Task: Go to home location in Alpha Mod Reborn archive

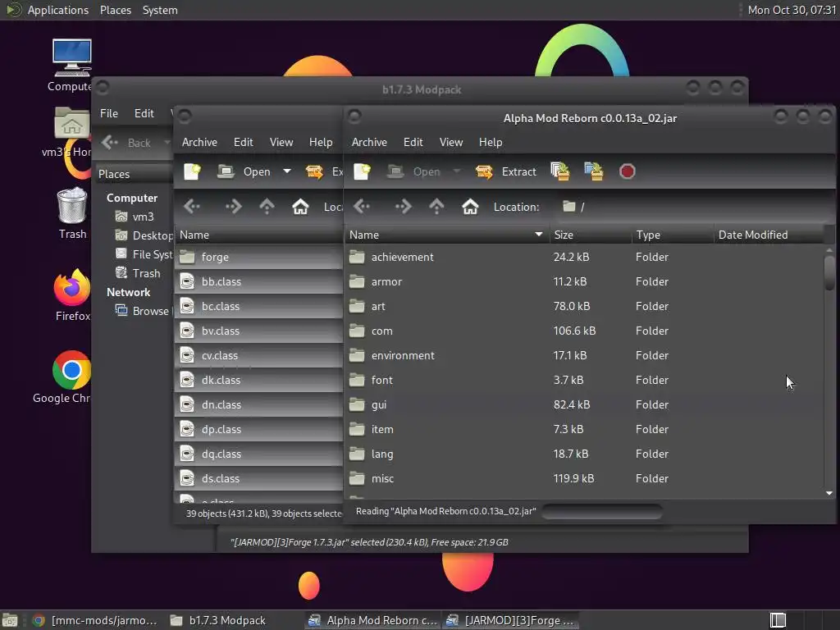Action: pyautogui.click(x=470, y=206)
